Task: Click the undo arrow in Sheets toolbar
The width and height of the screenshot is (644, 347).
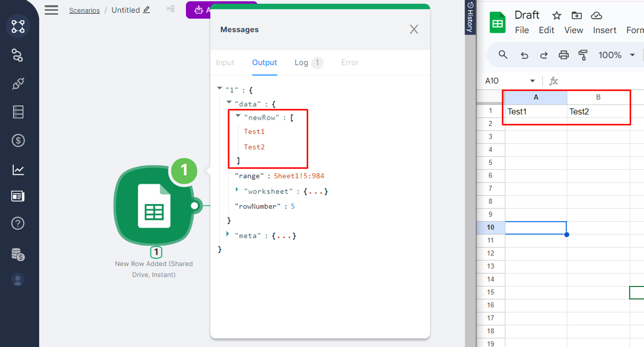Action: click(524, 55)
